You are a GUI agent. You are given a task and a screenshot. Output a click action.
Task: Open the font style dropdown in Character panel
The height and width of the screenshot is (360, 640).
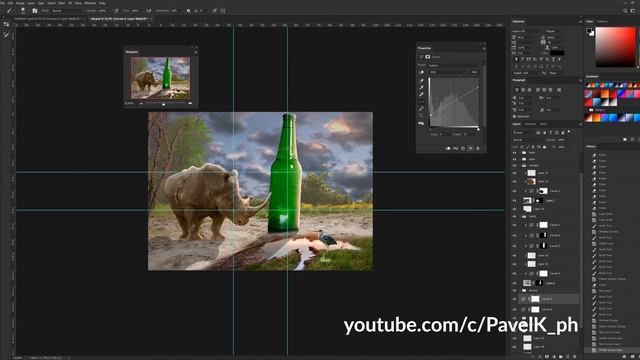coord(555,31)
